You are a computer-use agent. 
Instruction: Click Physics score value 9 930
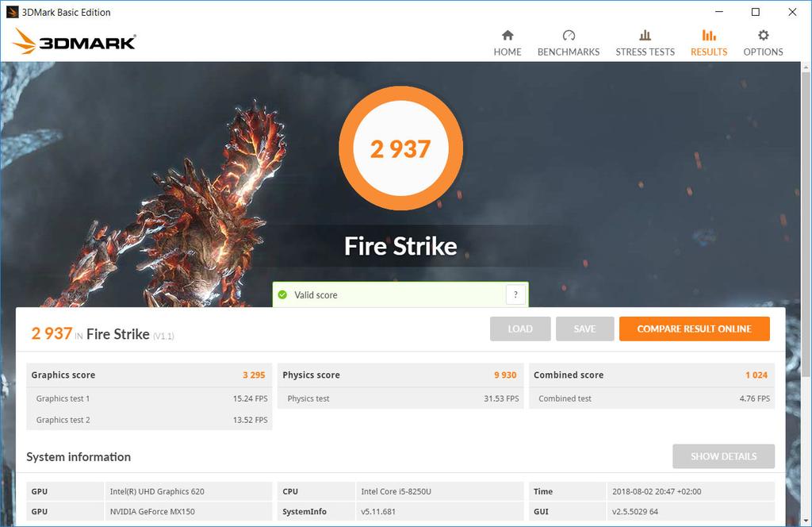pyautogui.click(x=505, y=375)
